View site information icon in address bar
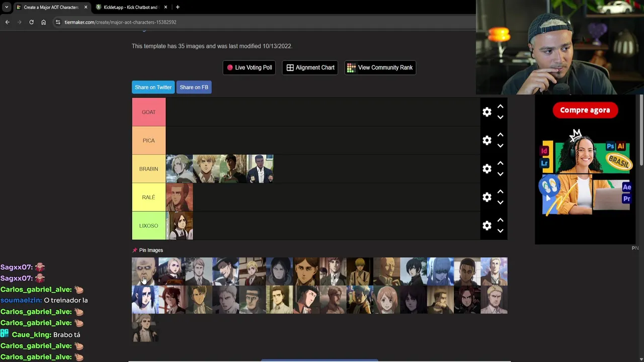 (58, 22)
